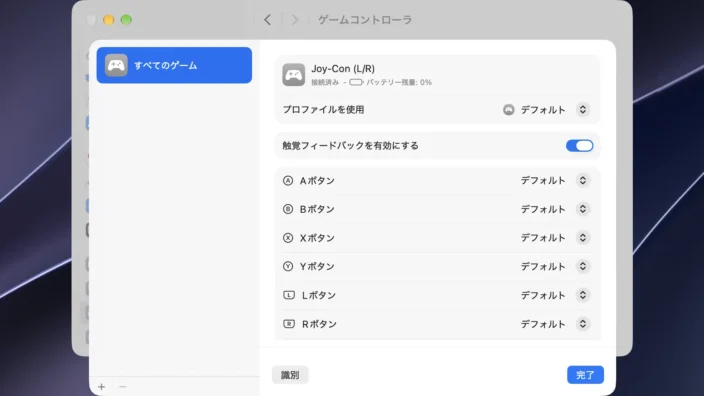704x396 pixels.
Task: Click the ゲームコントローラ window title
Action: tap(365, 20)
